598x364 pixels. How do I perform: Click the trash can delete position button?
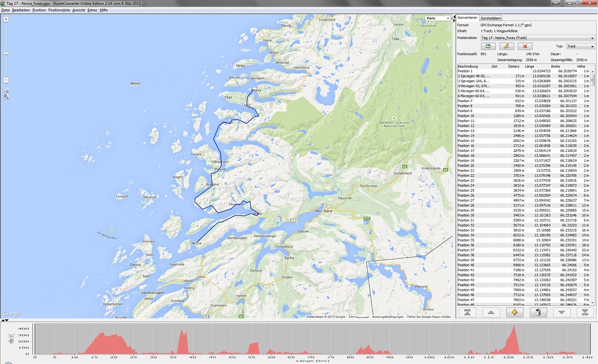click(x=538, y=312)
